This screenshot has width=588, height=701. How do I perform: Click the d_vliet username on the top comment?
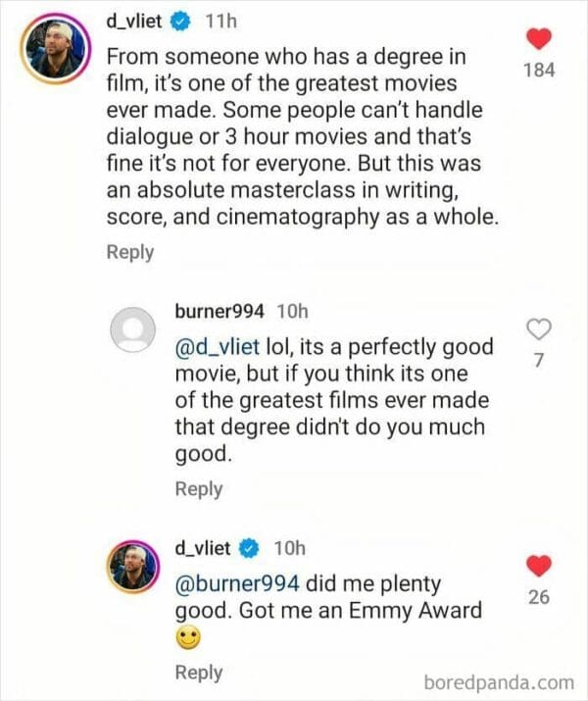[135, 20]
